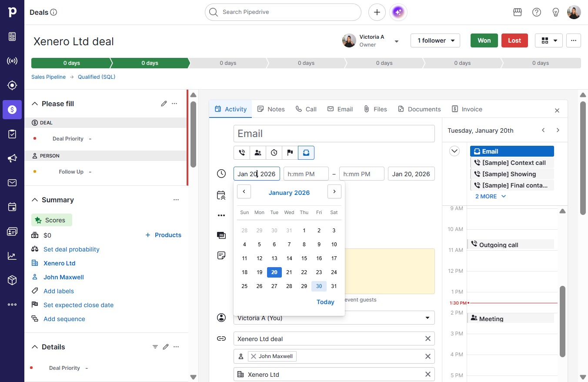Open the Sales Pipeline breadcrumb link
This screenshot has width=588, height=382.
tap(48, 77)
